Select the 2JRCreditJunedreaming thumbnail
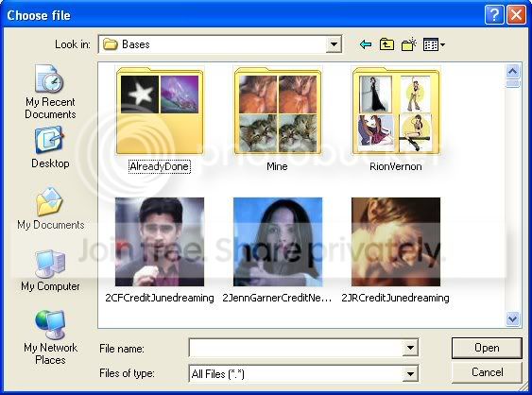532x395 pixels. (396, 242)
